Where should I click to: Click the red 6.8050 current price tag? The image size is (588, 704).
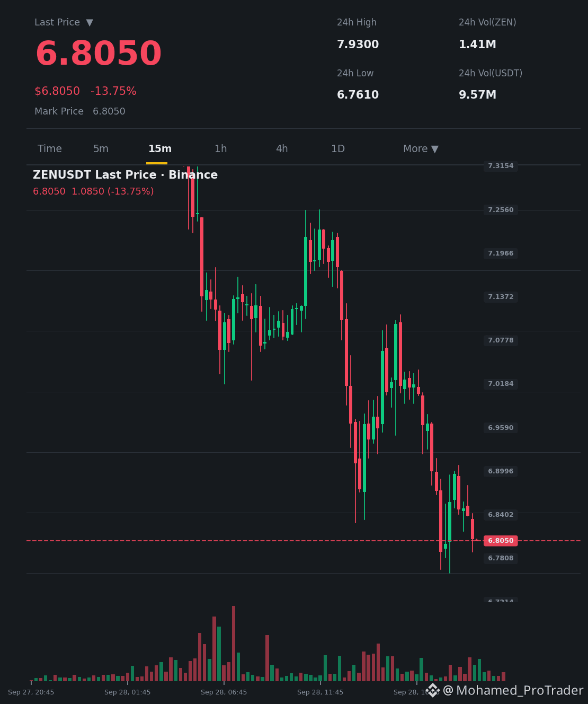point(500,541)
